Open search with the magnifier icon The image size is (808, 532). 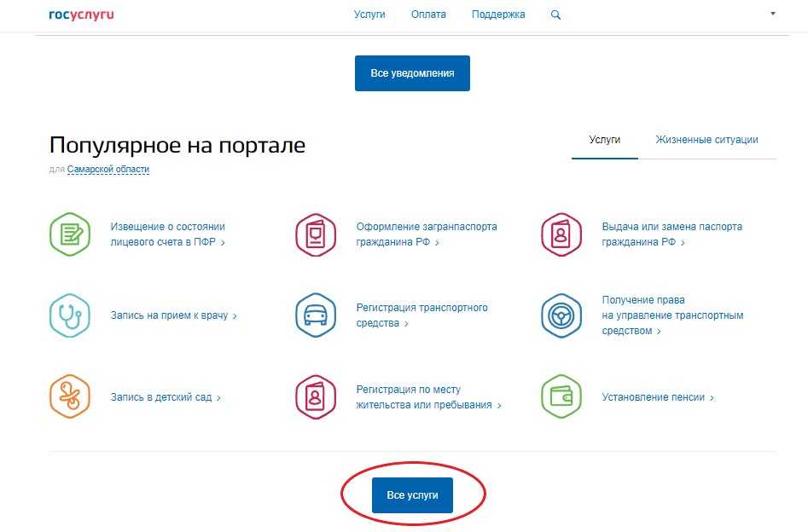coord(556,15)
